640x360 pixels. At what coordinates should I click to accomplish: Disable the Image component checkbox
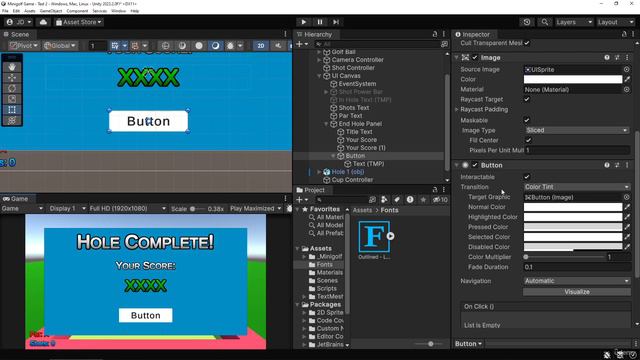click(475, 58)
